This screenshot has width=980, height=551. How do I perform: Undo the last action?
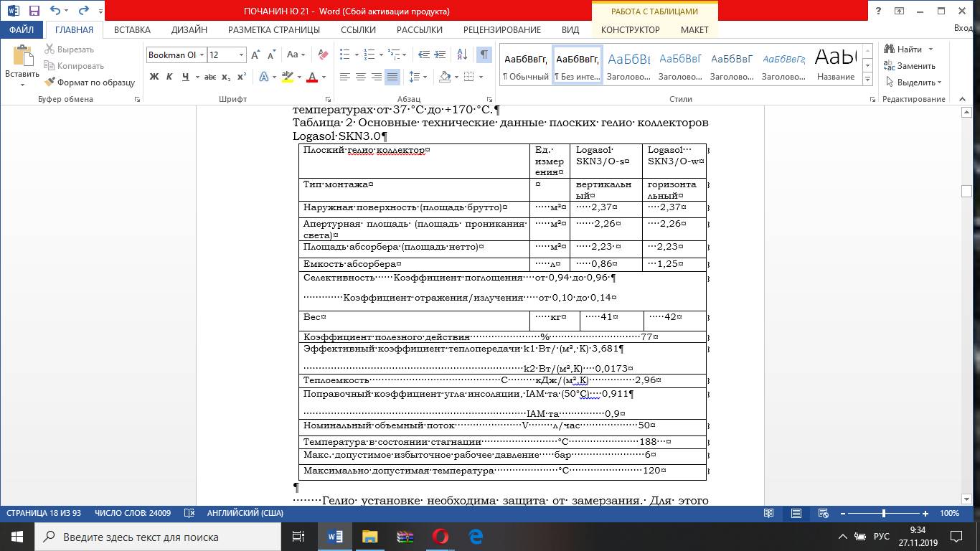56,11
